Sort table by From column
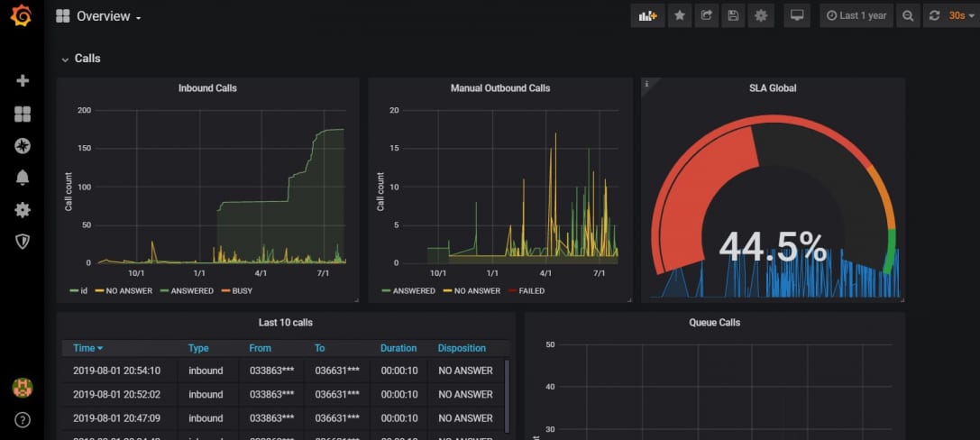 (260, 348)
